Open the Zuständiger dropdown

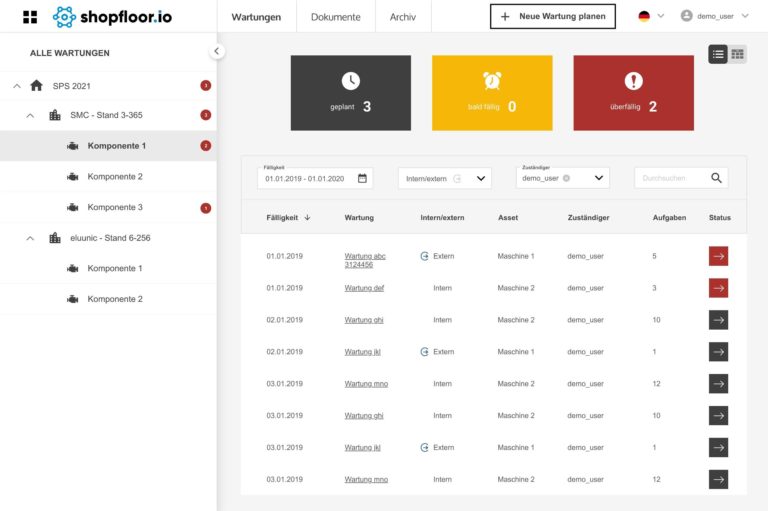(599, 178)
